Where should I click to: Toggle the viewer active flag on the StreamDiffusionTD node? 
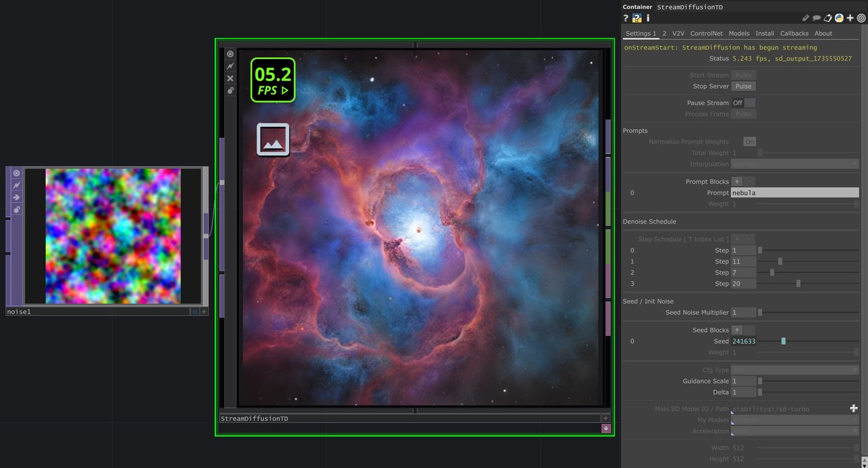pos(230,53)
